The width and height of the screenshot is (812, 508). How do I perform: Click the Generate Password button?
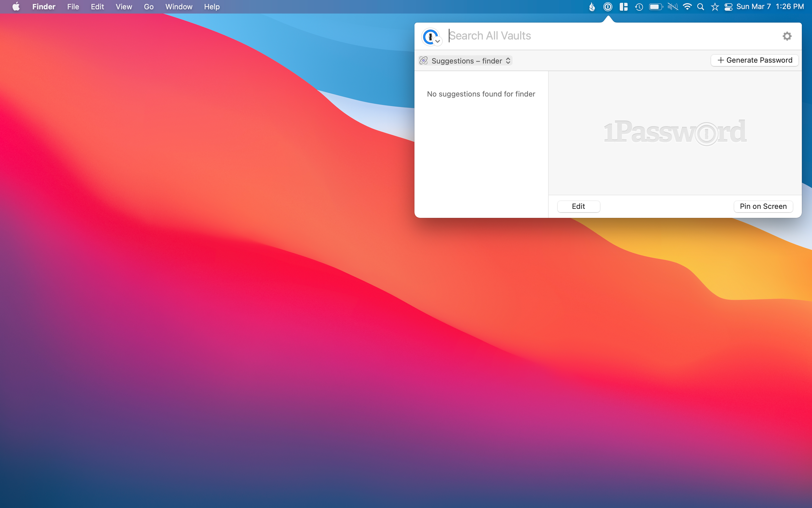coord(754,60)
